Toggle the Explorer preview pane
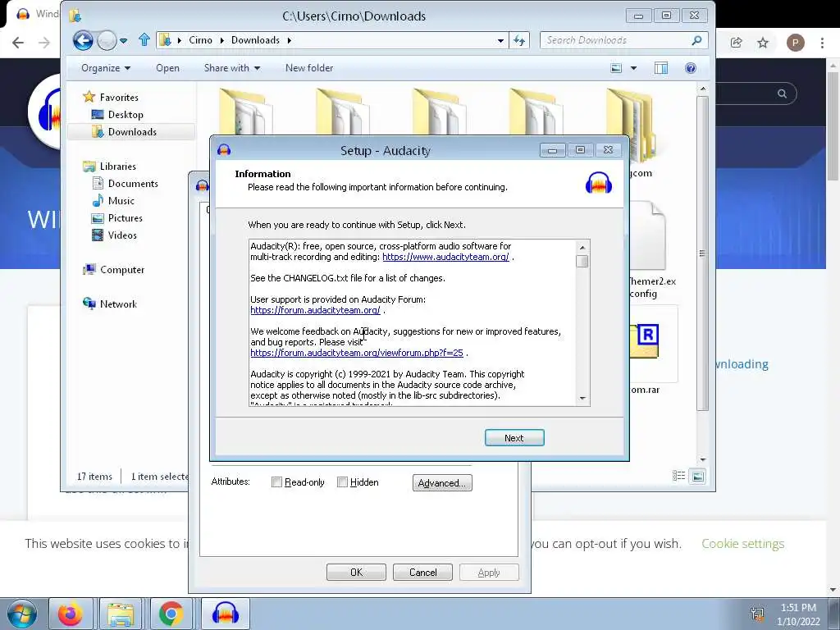 pos(661,68)
